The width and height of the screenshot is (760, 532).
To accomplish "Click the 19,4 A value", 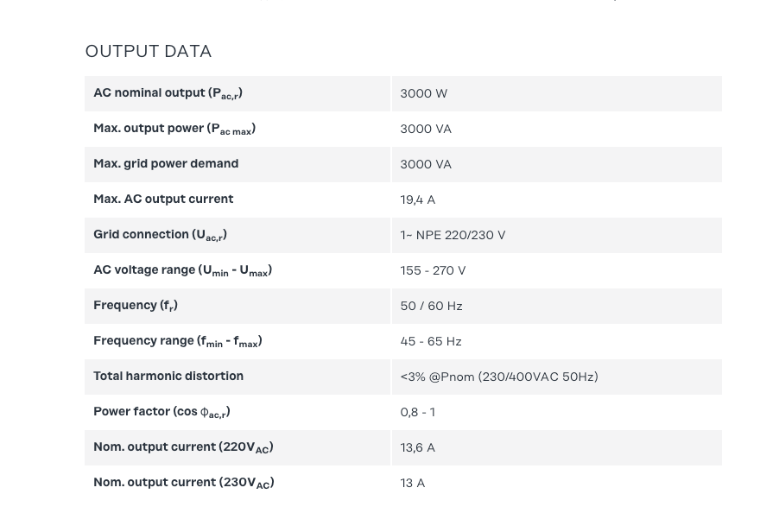I will tap(417, 200).
